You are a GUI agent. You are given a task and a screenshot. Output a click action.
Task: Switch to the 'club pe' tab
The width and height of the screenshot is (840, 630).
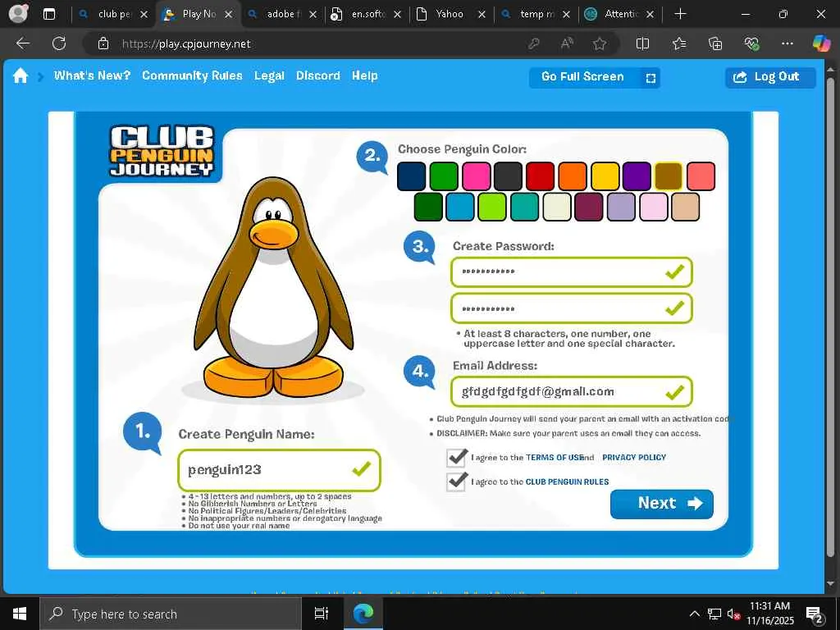113,15
